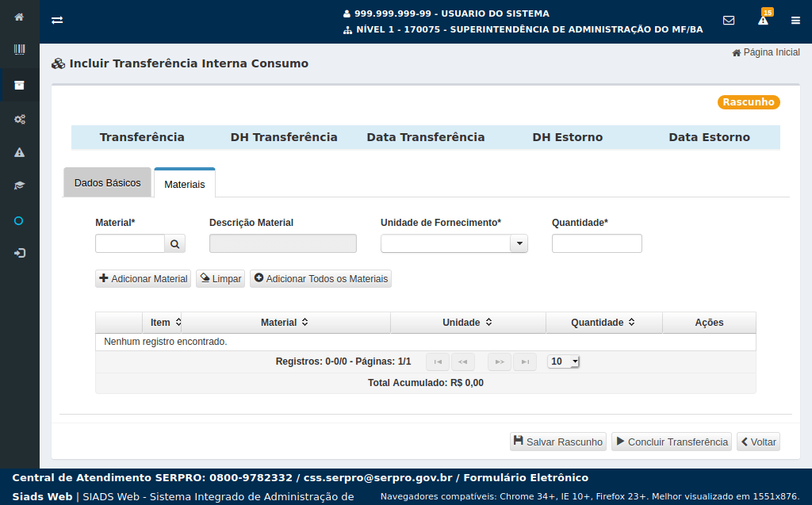Click the Total Acumulado: R$ 0,00 text
This screenshot has height=505, width=812.
click(426, 383)
